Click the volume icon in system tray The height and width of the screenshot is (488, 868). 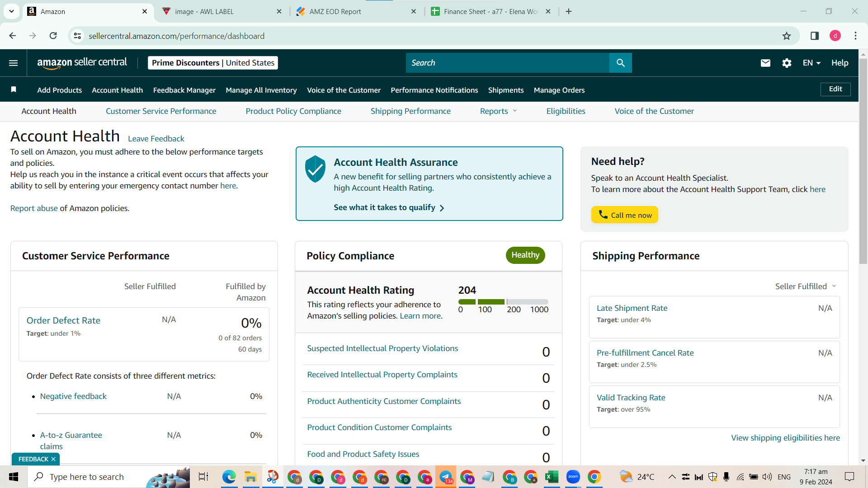[x=767, y=477]
